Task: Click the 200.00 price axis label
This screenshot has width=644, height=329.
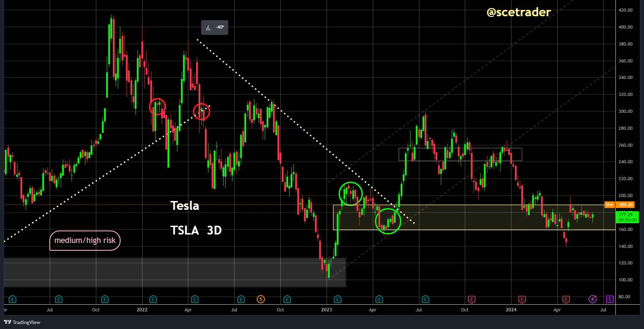Action: [626, 196]
